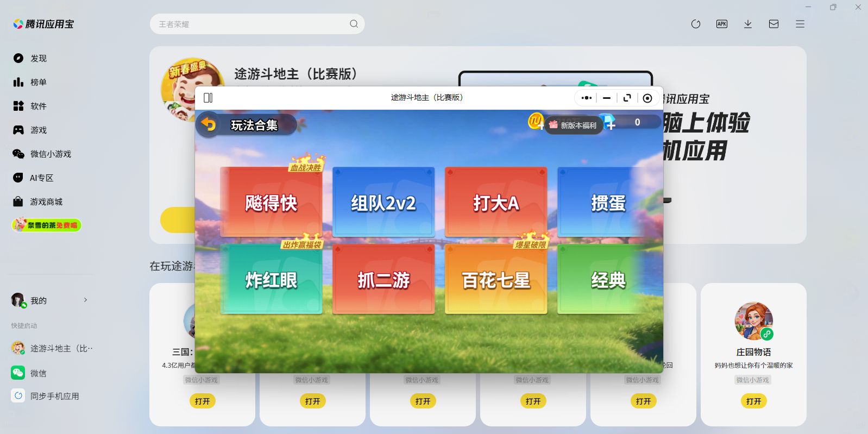The image size is (868, 434).
Task: Launch 途游斗地主 from quick start list
Action: click(52, 348)
